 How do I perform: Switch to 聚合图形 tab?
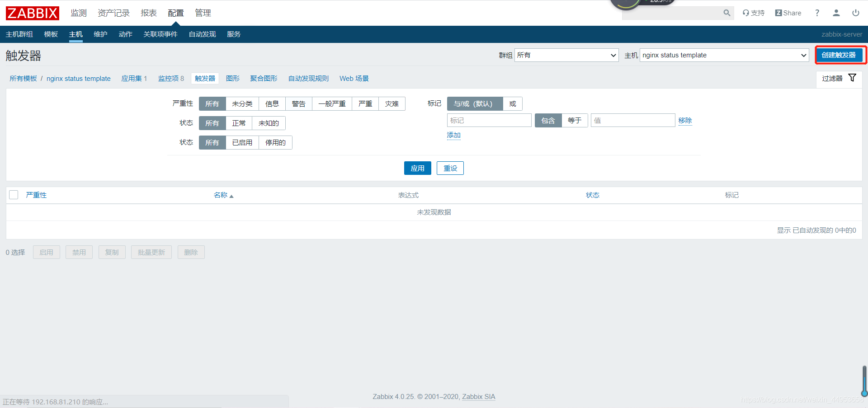264,79
